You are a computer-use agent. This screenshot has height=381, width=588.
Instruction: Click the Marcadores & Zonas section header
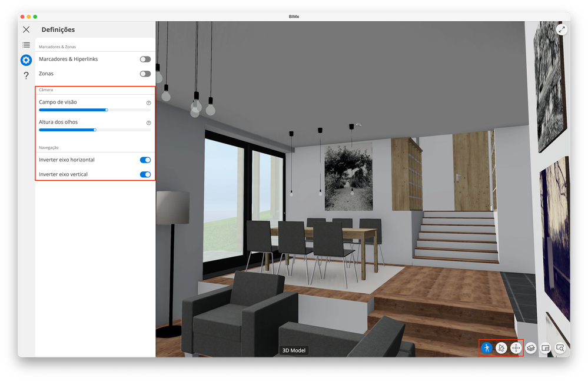click(x=57, y=47)
